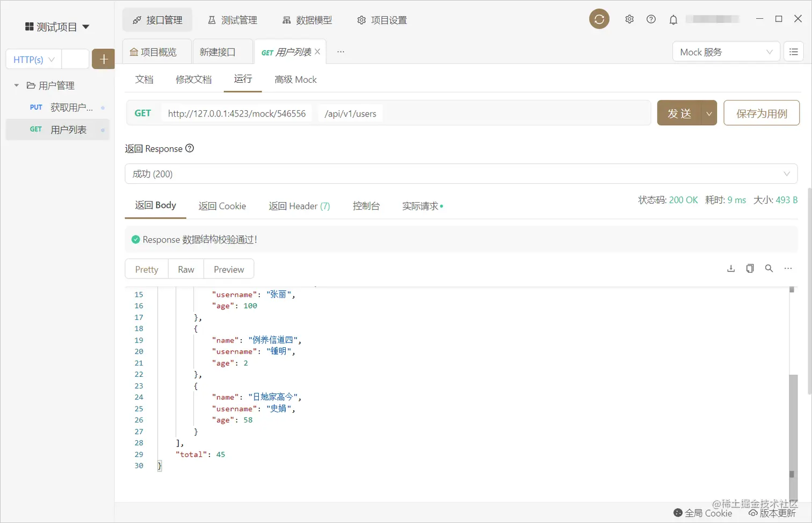Expand the 测试项目 project dropdown

pos(86,27)
